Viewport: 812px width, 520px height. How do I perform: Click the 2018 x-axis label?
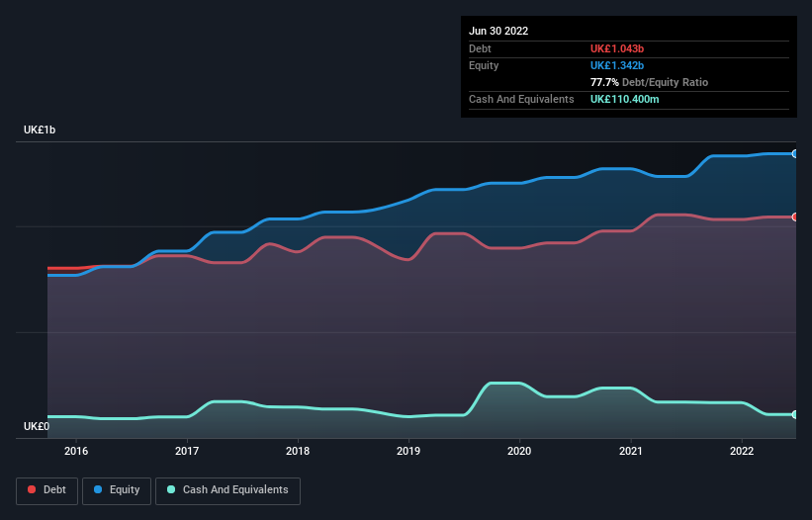298,451
